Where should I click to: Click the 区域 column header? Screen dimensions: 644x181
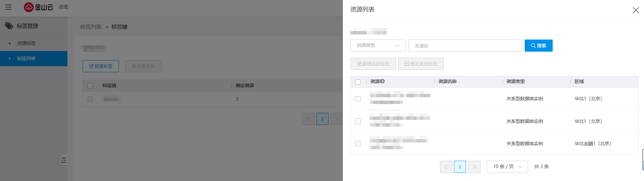click(x=579, y=81)
